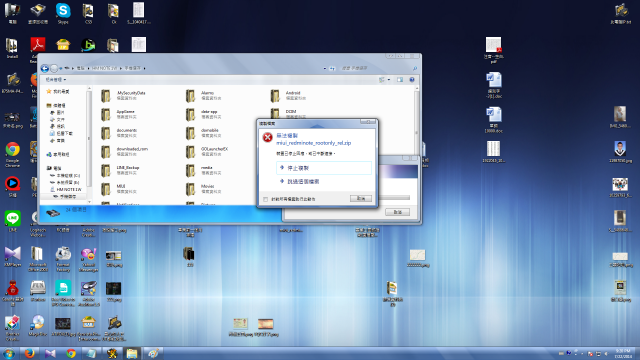
Task: Select the PDF file icon on the right desktop
Action: [x=493, y=50]
